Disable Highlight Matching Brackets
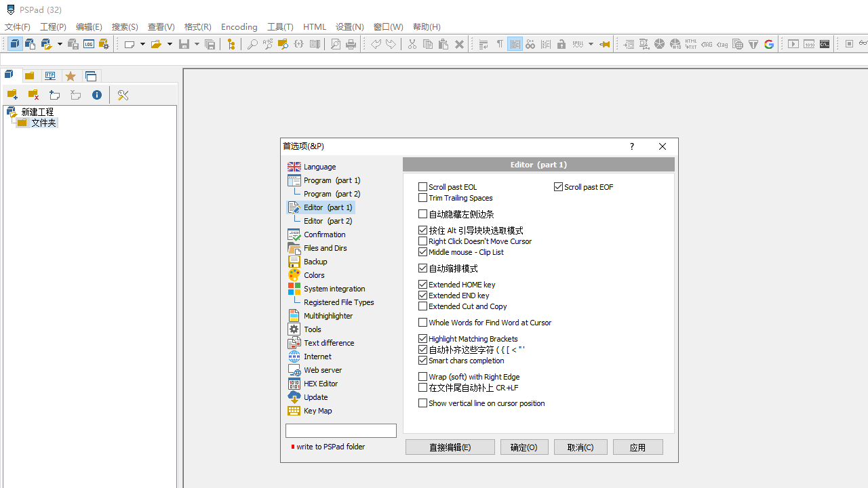 click(422, 338)
